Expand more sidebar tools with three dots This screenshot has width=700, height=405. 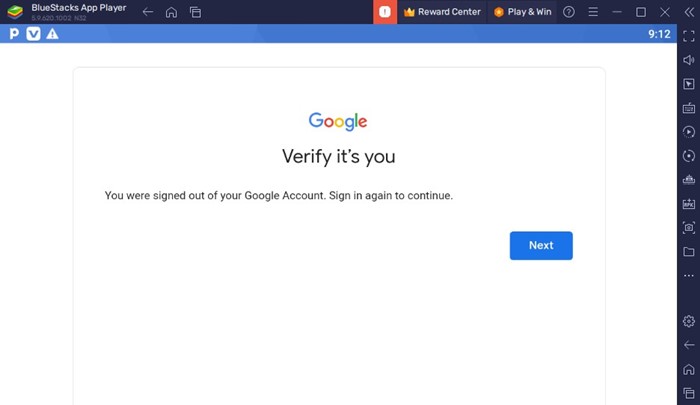pos(689,276)
